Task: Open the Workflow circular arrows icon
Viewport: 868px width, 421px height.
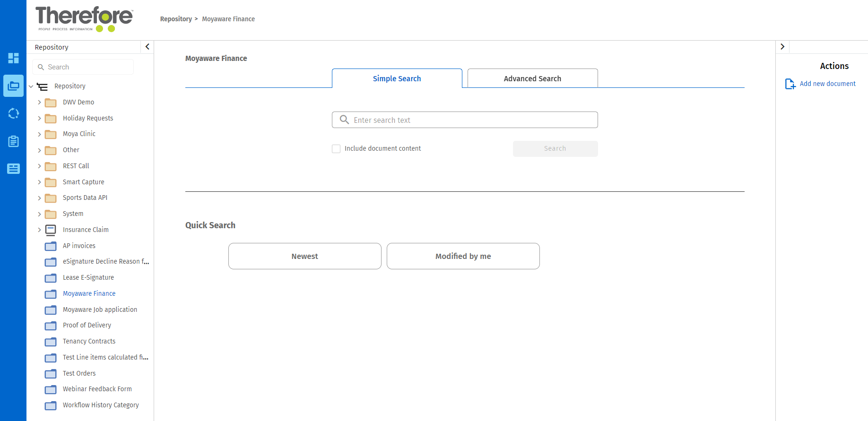Action: click(x=13, y=113)
